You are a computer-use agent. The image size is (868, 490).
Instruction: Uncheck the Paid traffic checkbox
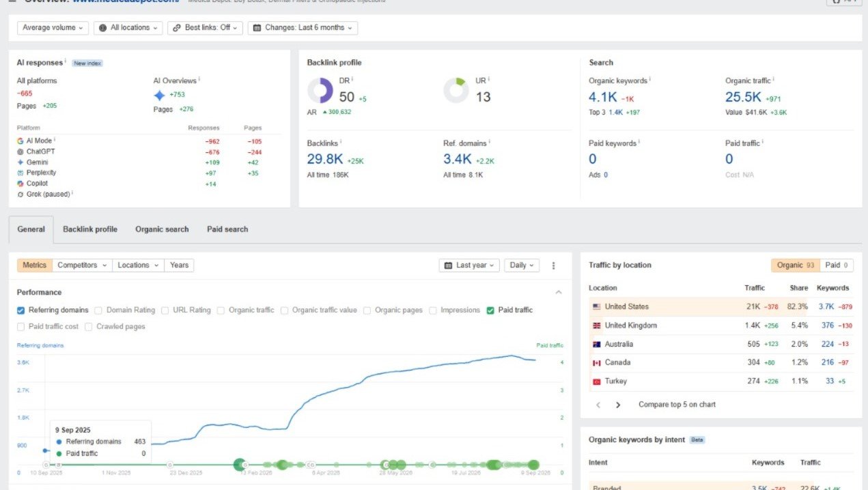[490, 311]
